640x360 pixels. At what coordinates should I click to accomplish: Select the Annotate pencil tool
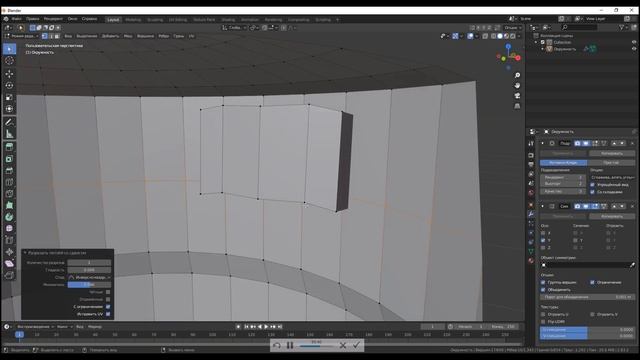[9, 122]
